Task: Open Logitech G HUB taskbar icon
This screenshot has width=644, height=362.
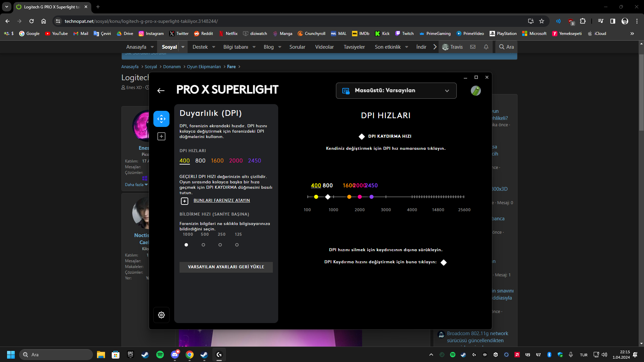Action: (x=219, y=355)
